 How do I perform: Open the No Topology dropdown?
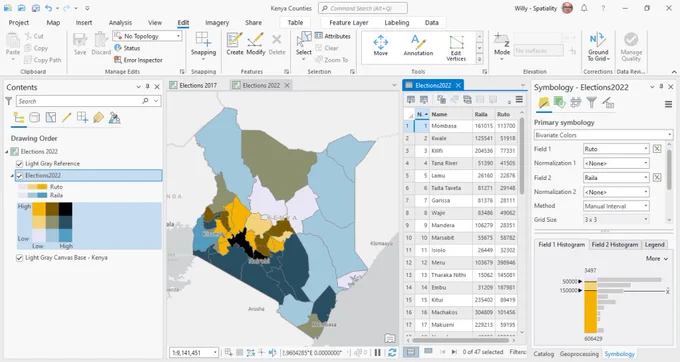coord(147,36)
